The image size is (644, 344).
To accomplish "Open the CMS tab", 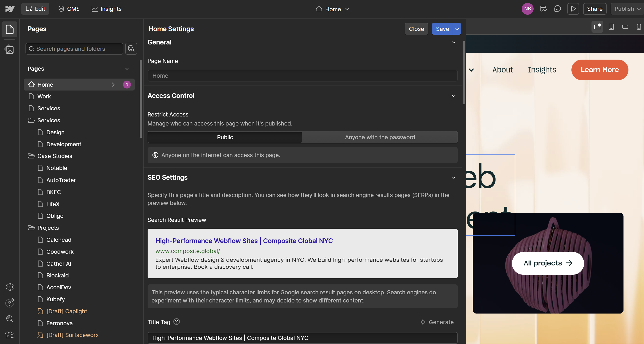I will 69,9.
